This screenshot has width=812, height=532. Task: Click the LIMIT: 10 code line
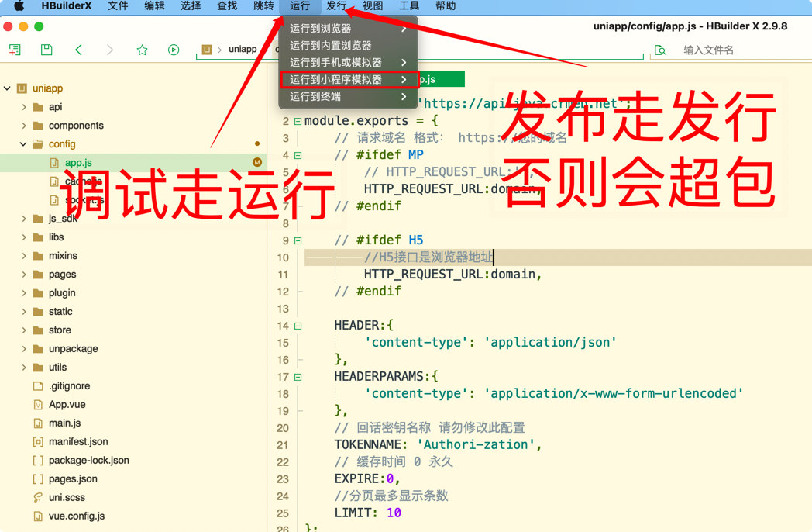[x=368, y=513]
